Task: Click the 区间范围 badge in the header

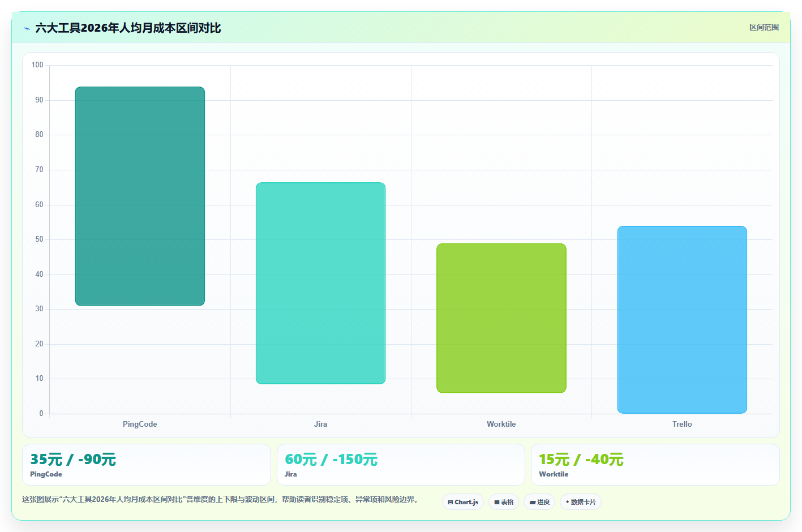Action: click(764, 27)
